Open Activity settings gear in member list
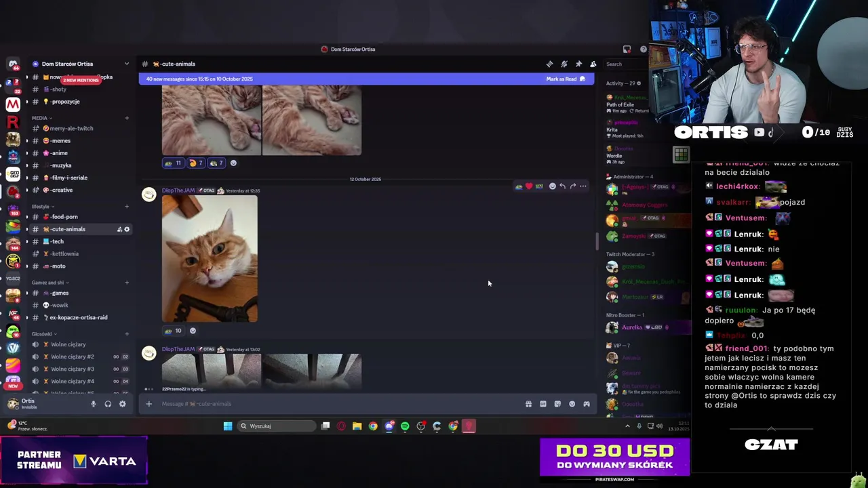This screenshot has width=868, height=488. point(639,83)
